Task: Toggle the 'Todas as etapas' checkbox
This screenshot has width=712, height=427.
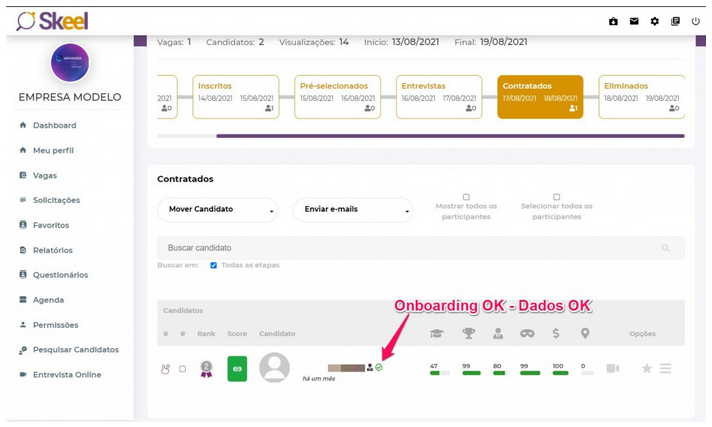Action: coord(214,265)
